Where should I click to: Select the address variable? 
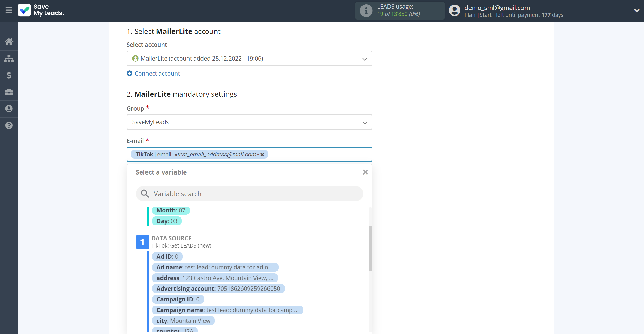[215, 278]
